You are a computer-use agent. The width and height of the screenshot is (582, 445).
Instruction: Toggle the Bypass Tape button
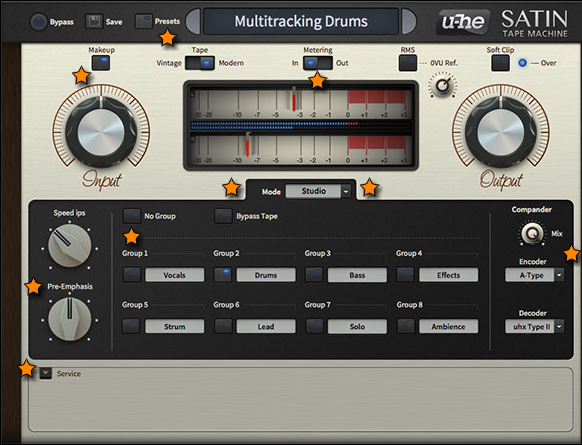[x=223, y=216]
